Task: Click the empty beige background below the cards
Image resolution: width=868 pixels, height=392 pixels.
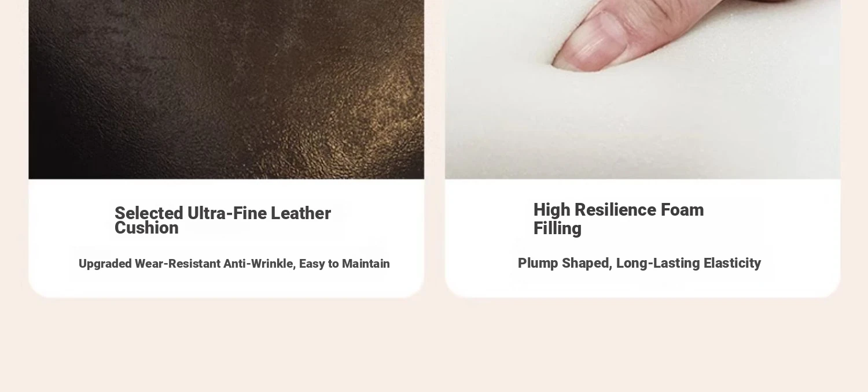Action: click(434, 347)
